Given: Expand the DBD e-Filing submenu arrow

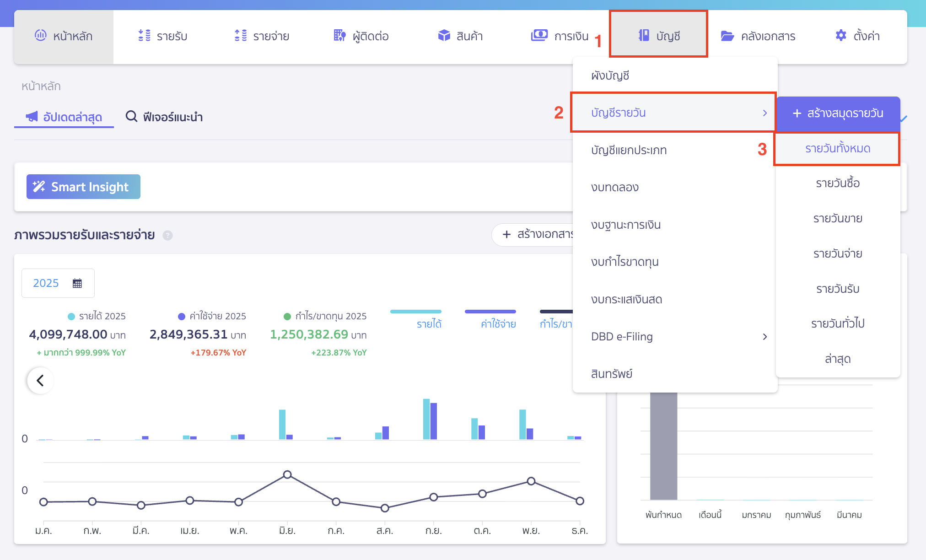Looking at the screenshot, I should [x=764, y=337].
